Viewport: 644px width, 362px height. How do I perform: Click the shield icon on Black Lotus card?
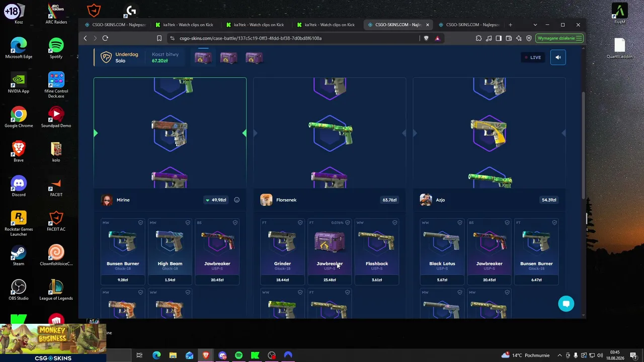pos(460,223)
